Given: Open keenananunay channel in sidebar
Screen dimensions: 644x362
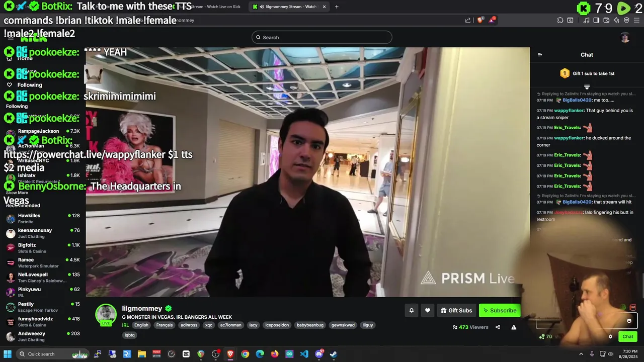Looking at the screenshot, I should (x=43, y=233).
